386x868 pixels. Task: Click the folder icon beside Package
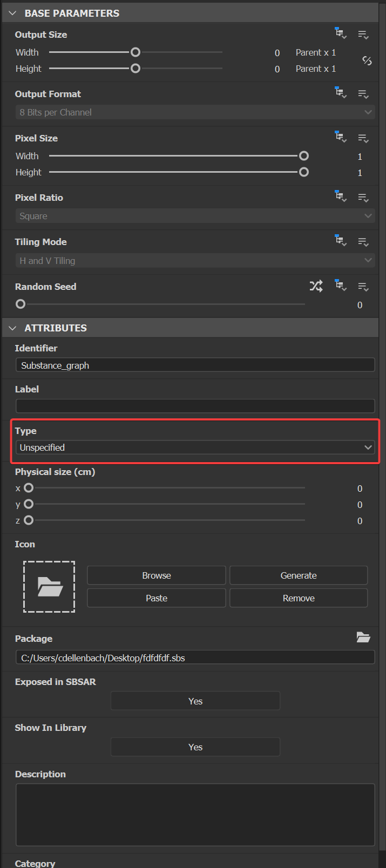coord(363,637)
